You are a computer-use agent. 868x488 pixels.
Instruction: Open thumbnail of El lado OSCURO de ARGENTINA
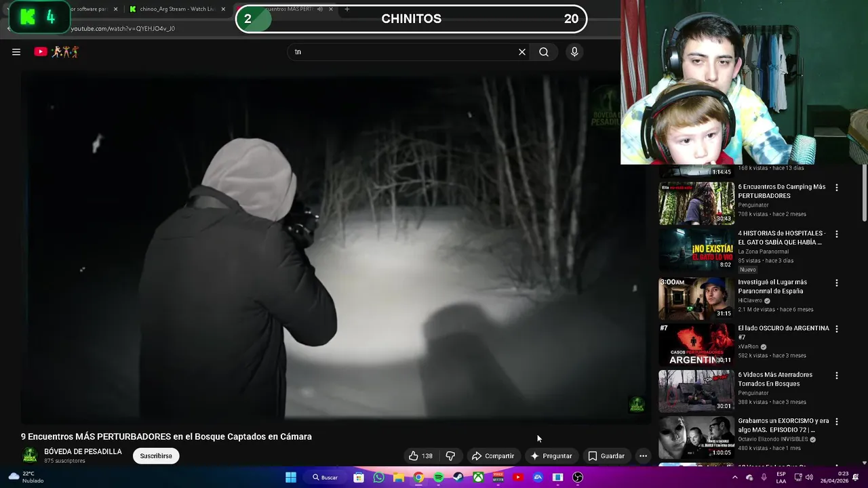(696, 344)
